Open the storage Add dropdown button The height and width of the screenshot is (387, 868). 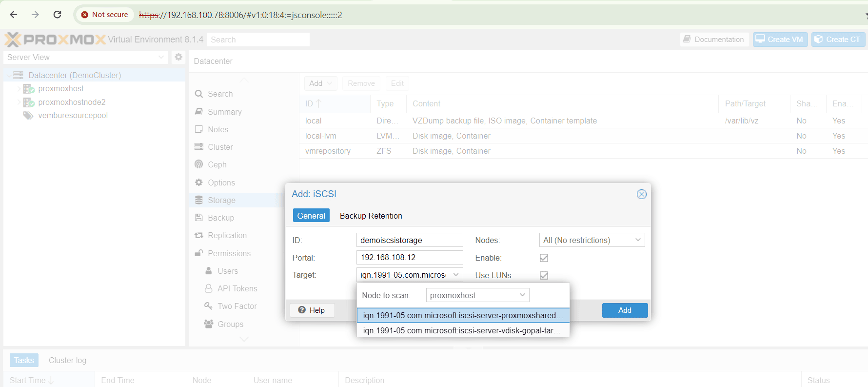(x=321, y=83)
